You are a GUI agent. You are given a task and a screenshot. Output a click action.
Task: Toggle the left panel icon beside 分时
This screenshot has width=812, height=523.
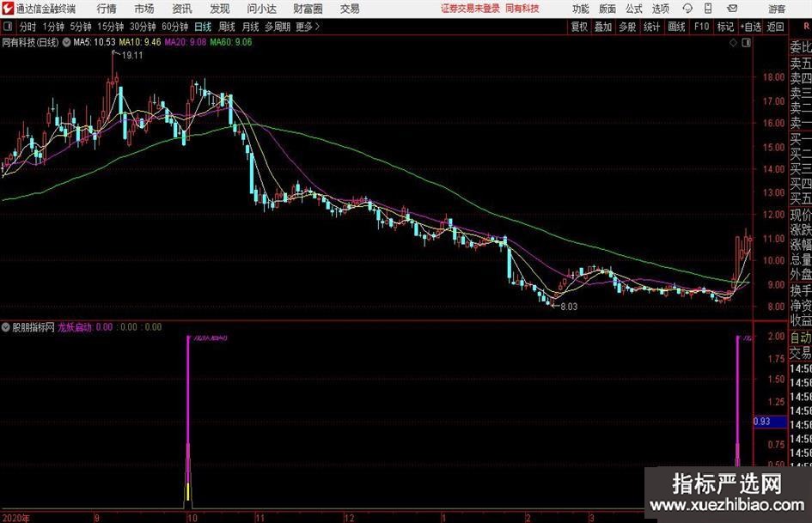(7, 27)
